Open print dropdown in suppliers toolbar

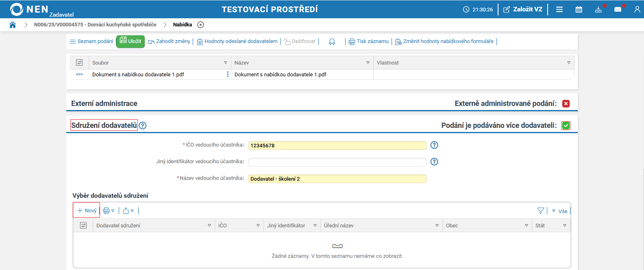click(x=109, y=211)
